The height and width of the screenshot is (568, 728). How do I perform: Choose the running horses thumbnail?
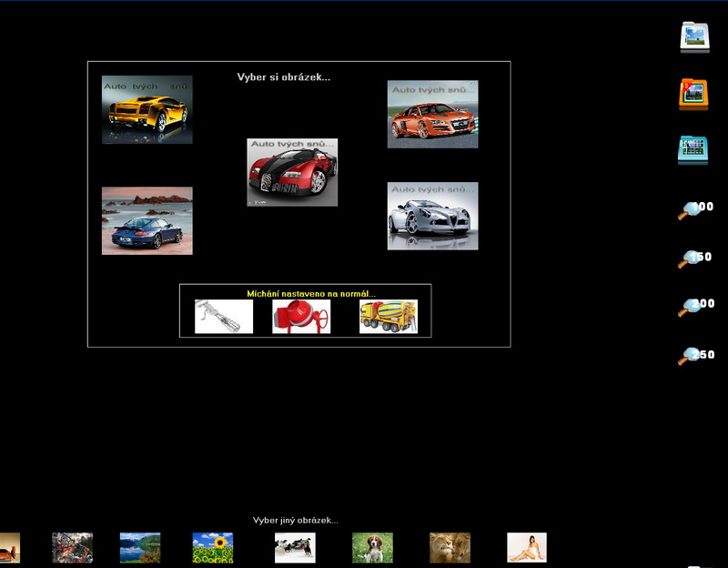click(x=295, y=548)
